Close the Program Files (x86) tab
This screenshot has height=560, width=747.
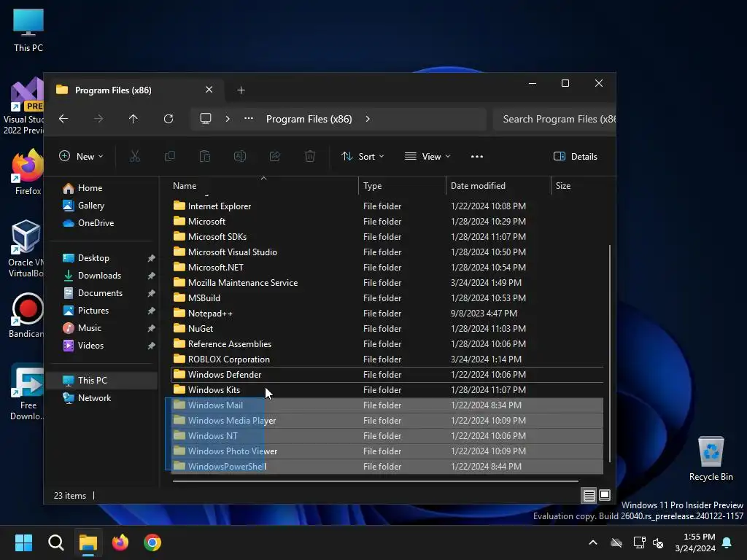click(x=209, y=90)
